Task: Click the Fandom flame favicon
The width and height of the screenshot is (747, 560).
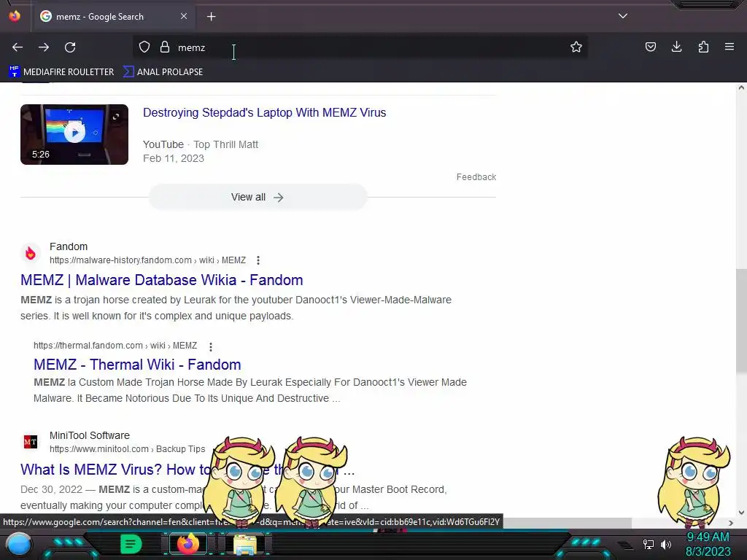Action: [31, 253]
